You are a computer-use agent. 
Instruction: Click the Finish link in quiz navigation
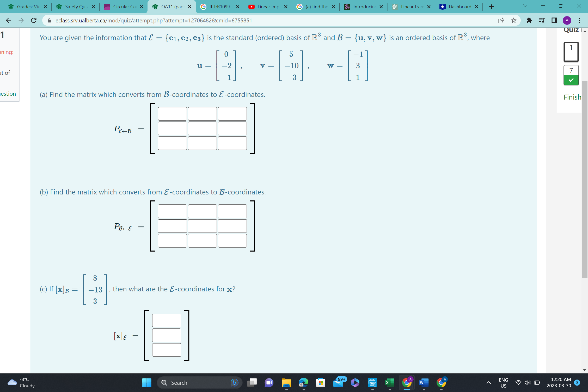point(572,97)
